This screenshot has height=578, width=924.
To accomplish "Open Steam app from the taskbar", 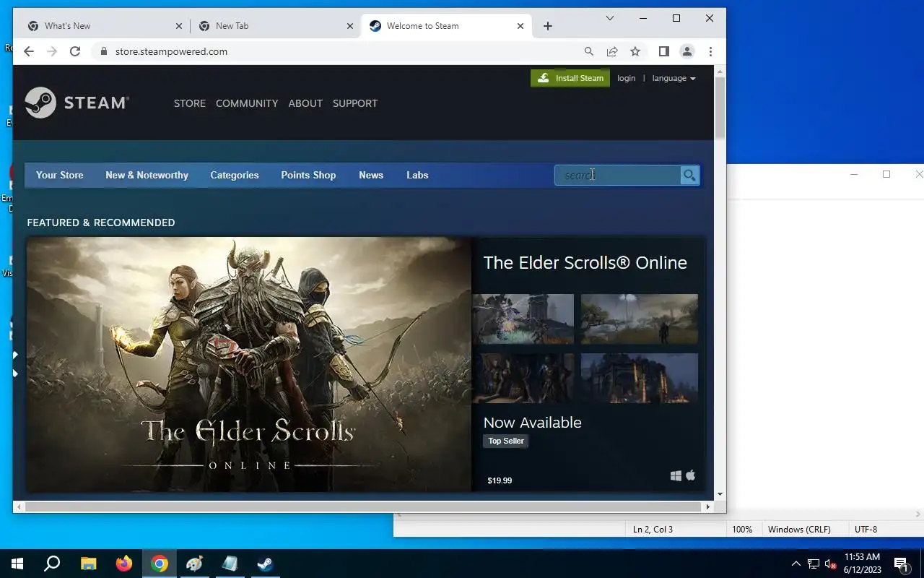I will (x=265, y=564).
